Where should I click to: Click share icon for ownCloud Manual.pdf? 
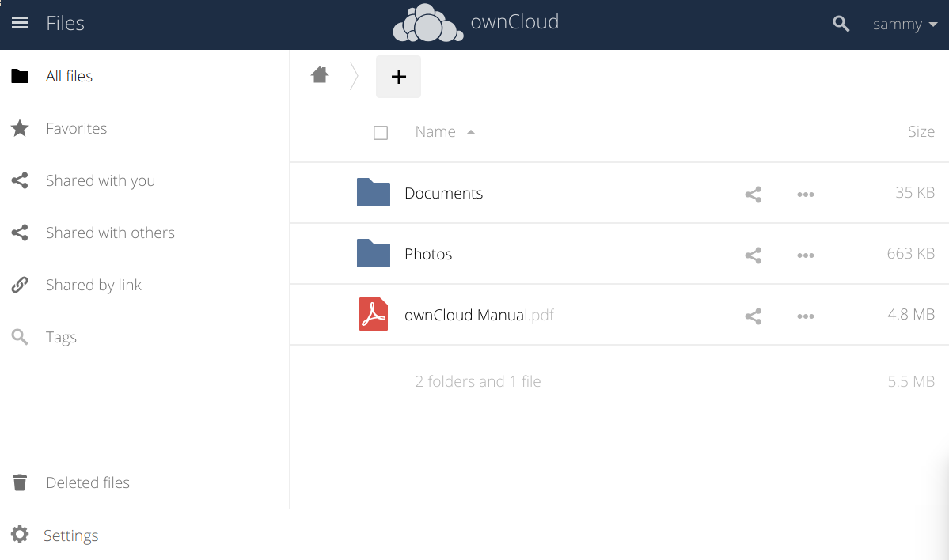coord(753,316)
